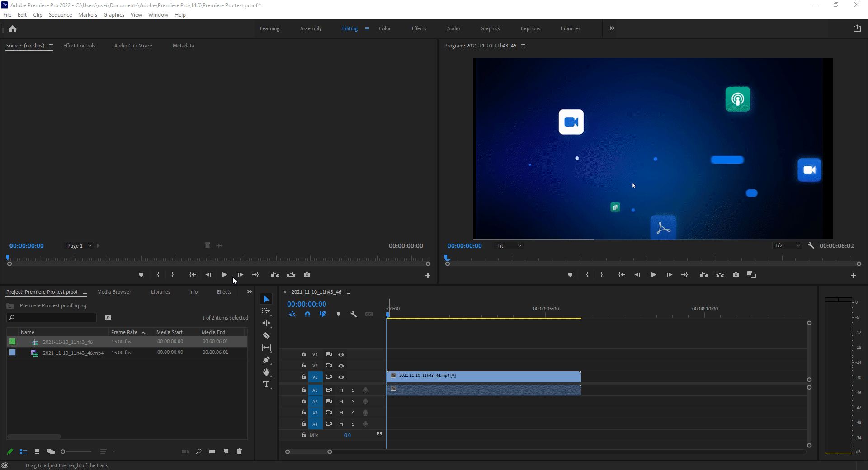Switch to the Color workspace
The height and width of the screenshot is (470, 868).
385,28
